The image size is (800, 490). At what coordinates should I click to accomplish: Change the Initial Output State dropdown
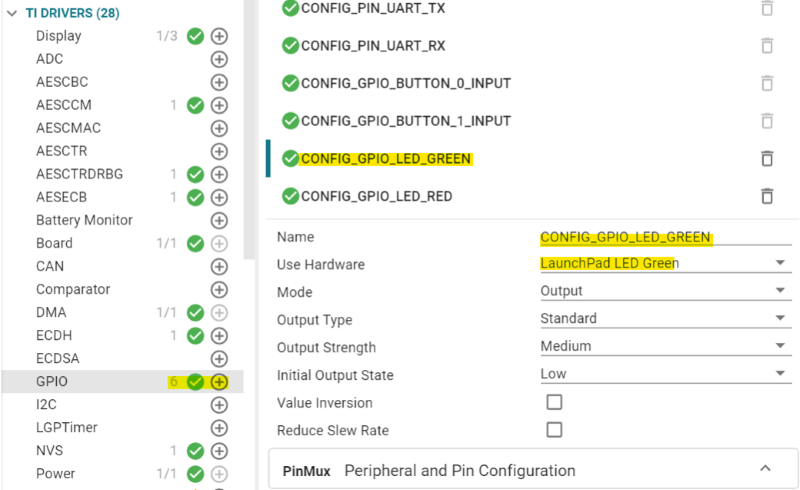click(662, 374)
